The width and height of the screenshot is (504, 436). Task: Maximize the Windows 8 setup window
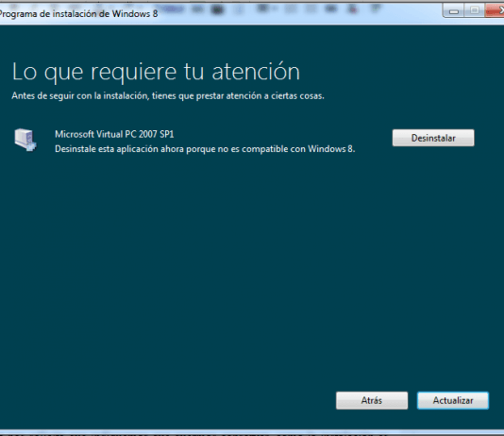475,11
